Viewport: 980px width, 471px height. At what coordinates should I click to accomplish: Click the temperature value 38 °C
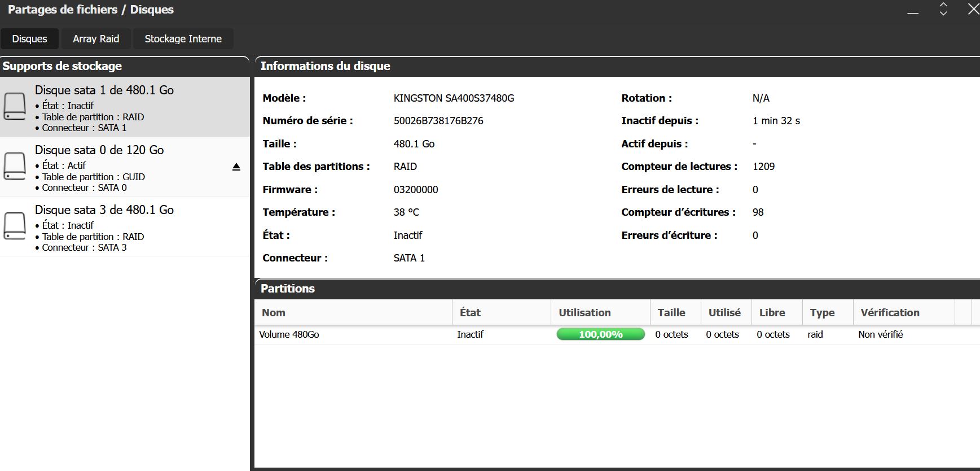406,212
